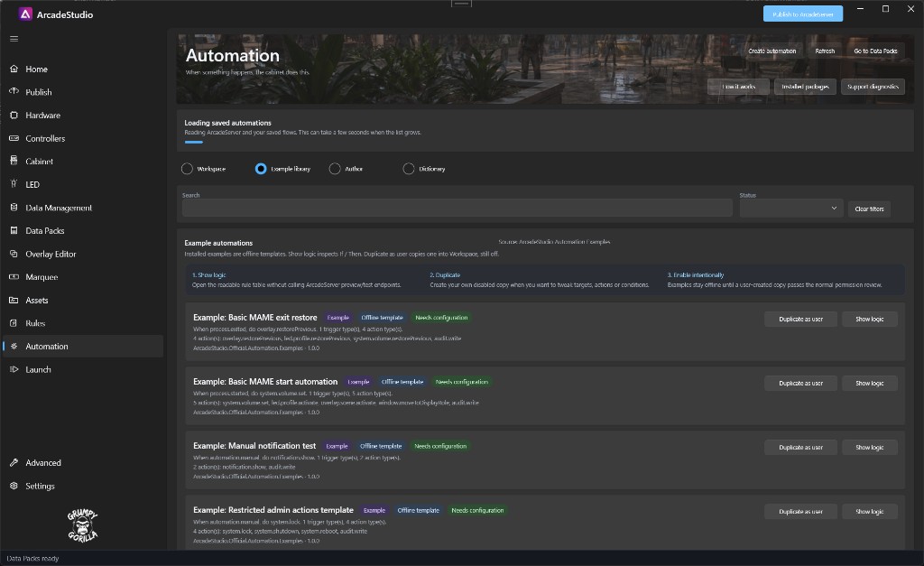Duplicate Manual notification test as user
This screenshot has height=566, width=924.
(x=800, y=448)
